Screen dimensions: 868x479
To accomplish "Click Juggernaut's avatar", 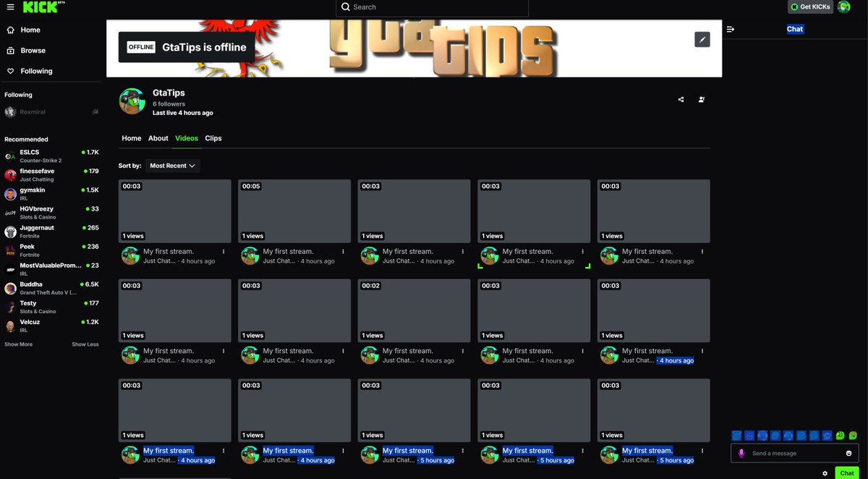I will [x=10, y=232].
